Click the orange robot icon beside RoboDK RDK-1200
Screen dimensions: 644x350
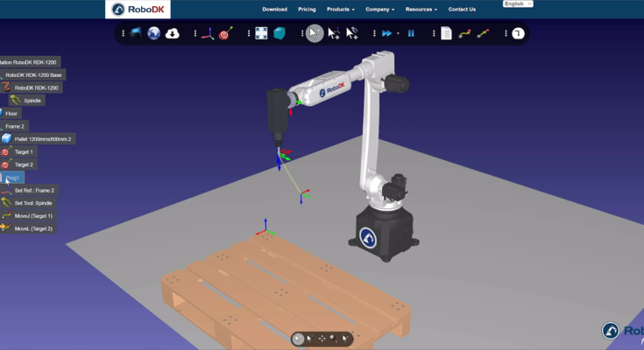pyautogui.click(x=7, y=87)
